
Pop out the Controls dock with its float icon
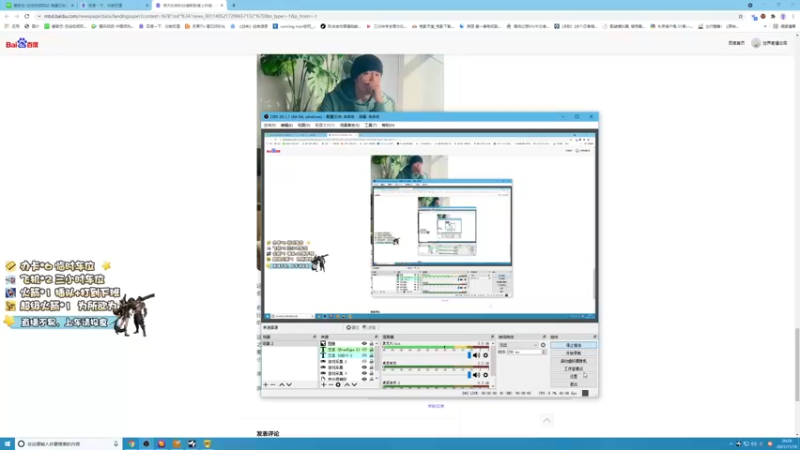[594, 337]
